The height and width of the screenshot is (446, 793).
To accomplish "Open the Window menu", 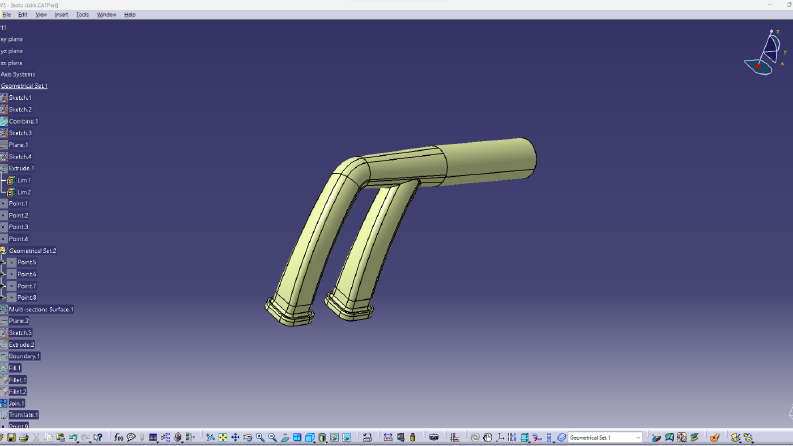I will coord(106,15).
